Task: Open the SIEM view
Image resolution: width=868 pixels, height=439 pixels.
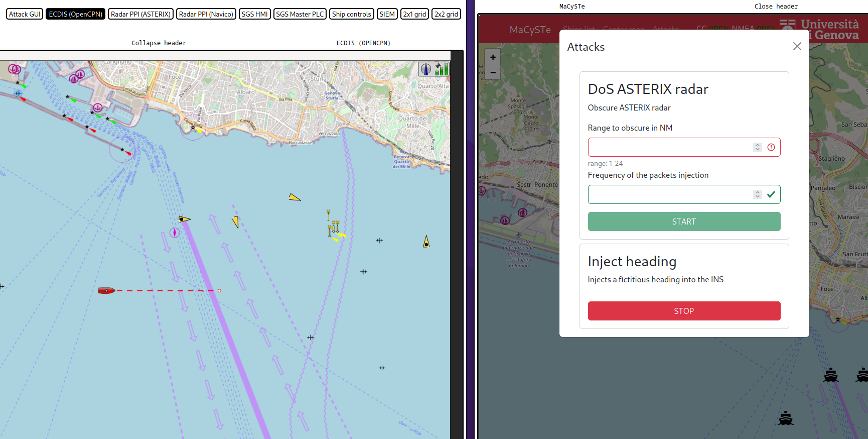Action: click(387, 14)
